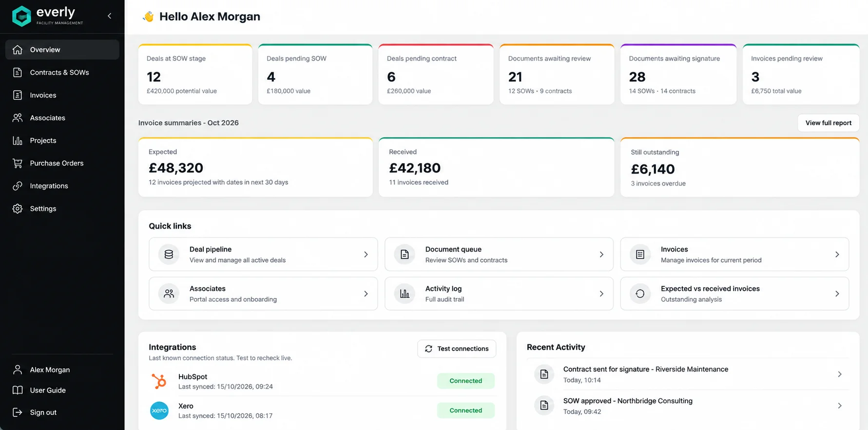Click the Document queue file icon
This screenshot has width=868, height=430.
405,254
